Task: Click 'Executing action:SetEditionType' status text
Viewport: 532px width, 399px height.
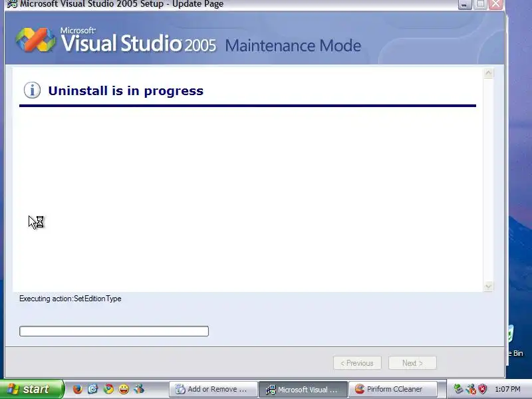Action: tap(70, 299)
